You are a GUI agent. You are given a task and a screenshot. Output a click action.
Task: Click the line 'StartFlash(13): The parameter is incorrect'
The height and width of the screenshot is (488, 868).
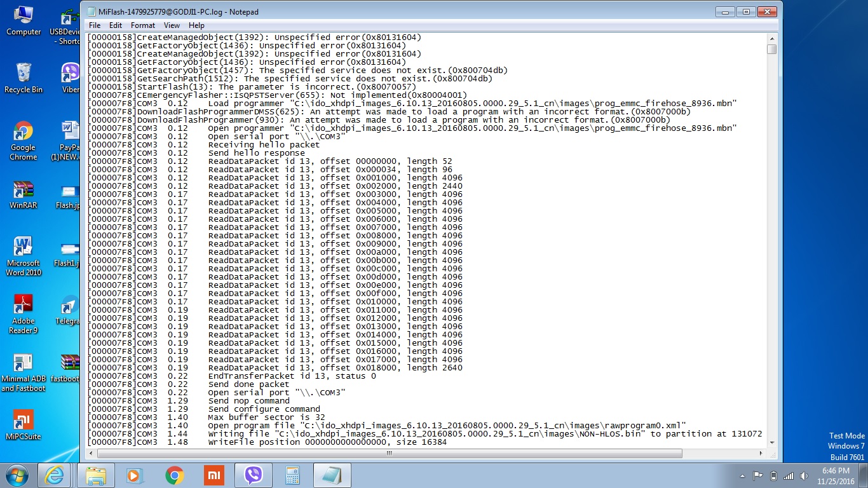[x=251, y=87]
